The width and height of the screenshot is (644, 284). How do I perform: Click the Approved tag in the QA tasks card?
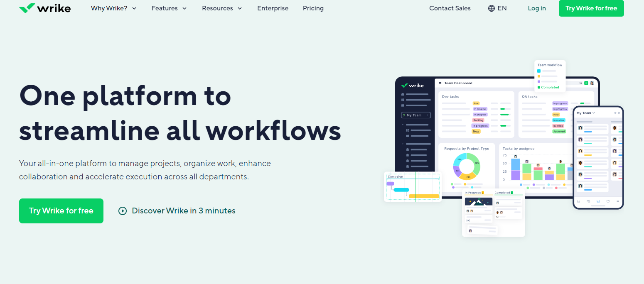click(559, 131)
